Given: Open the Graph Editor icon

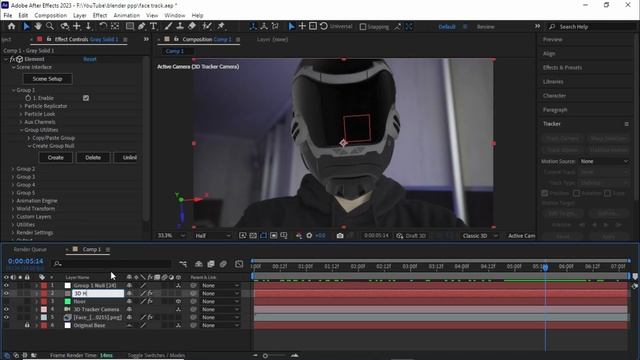Looking at the screenshot, I should click(239, 264).
